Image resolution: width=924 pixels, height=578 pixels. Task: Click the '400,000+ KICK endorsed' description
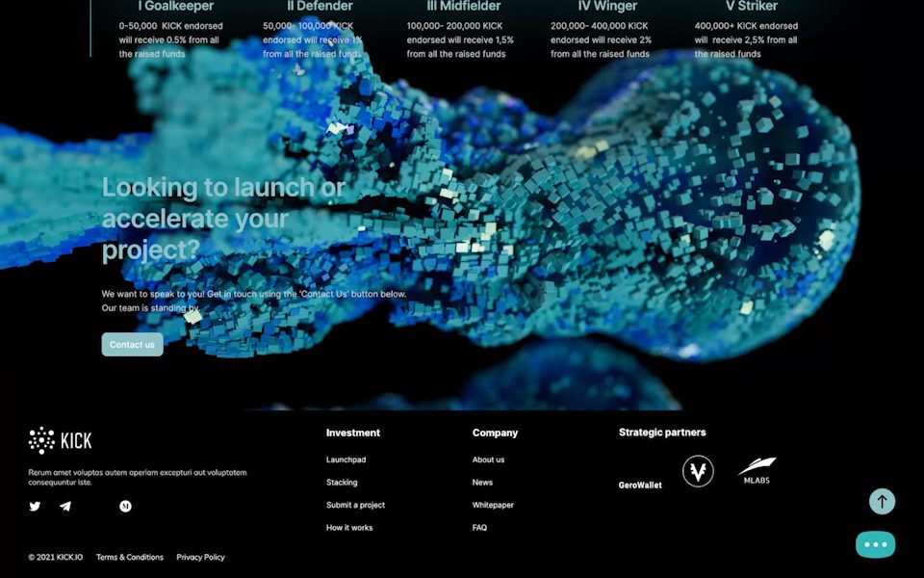point(746,39)
